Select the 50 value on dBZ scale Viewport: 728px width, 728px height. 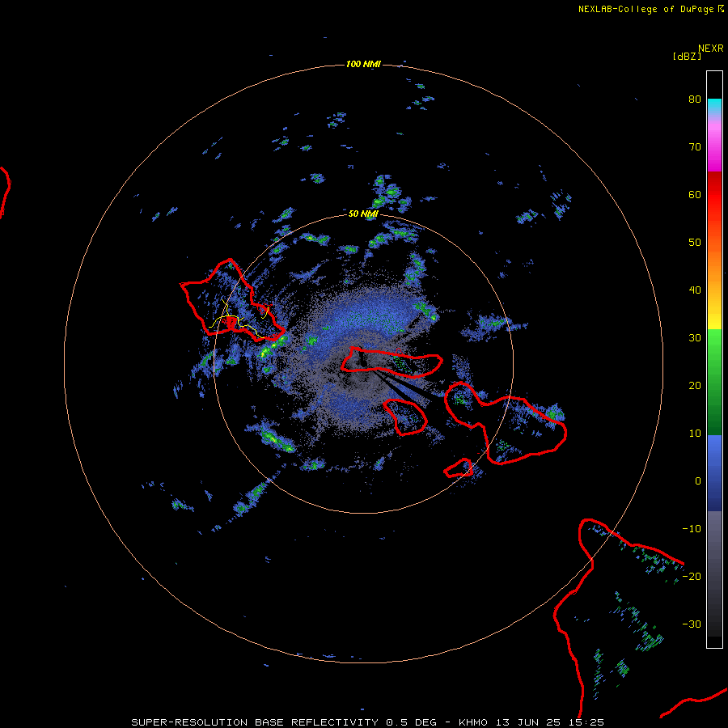tap(695, 243)
